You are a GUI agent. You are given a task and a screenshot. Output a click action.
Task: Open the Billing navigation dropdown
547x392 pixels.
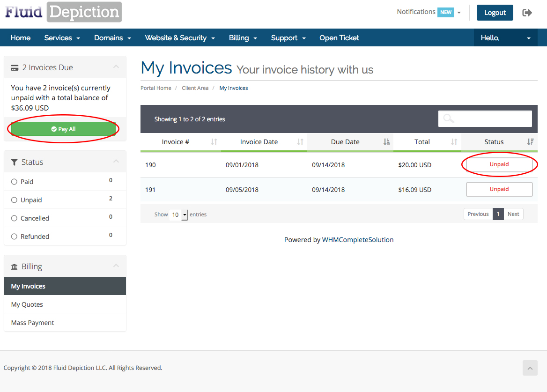point(243,37)
